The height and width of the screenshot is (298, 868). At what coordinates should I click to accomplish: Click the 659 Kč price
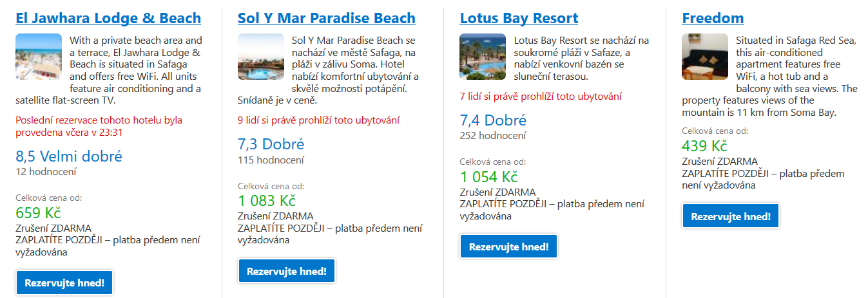pyautogui.click(x=38, y=213)
